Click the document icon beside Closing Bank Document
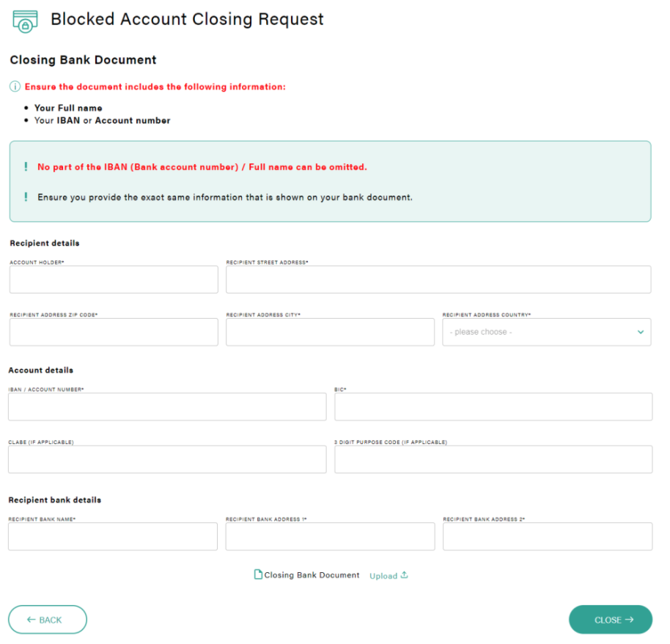Screen dimensions: 670x644 [258, 574]
